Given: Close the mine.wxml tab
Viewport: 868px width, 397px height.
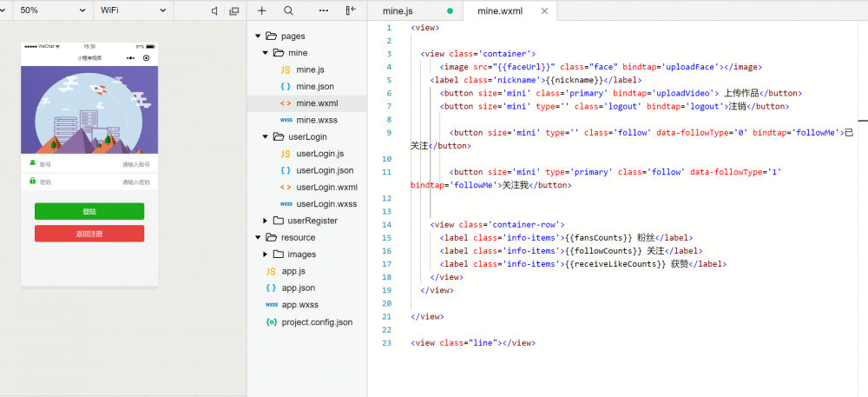Looking at the screenshot, I should [x=544, y=10].
